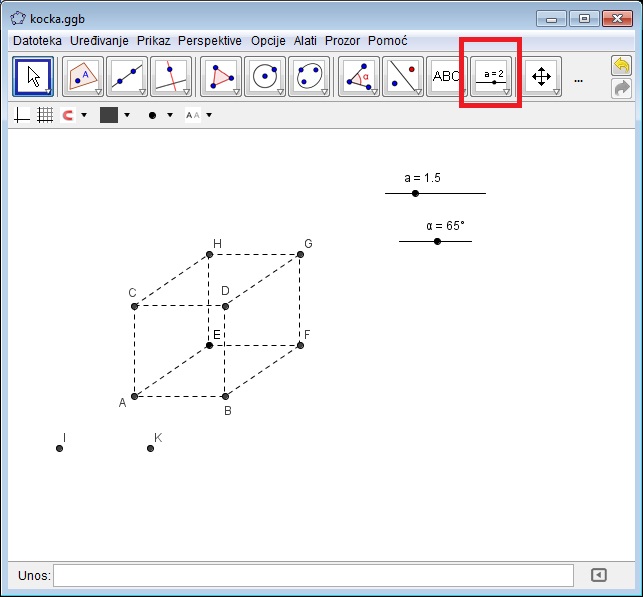Click the 'Unos:' label
The image size is (643, 597).
(x=34, y=575)
